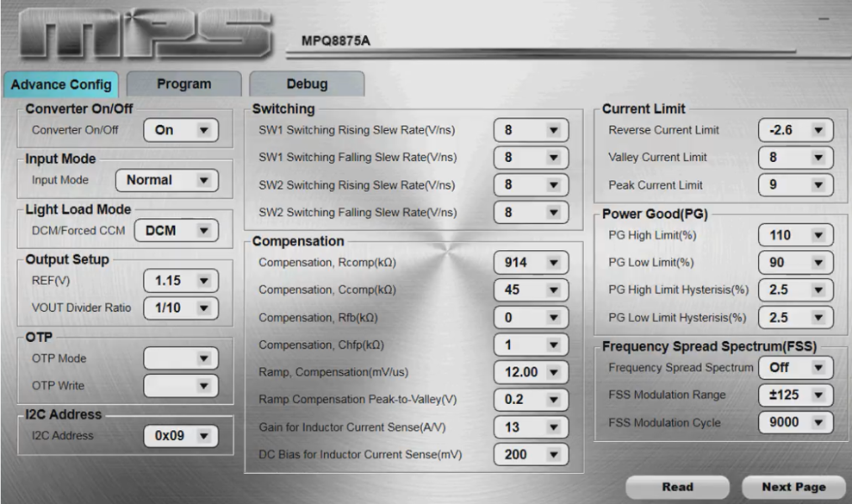852x504 pixels.
Task: Open DC Bias for Inductor Current Sense dropdown
Action: 531,455
